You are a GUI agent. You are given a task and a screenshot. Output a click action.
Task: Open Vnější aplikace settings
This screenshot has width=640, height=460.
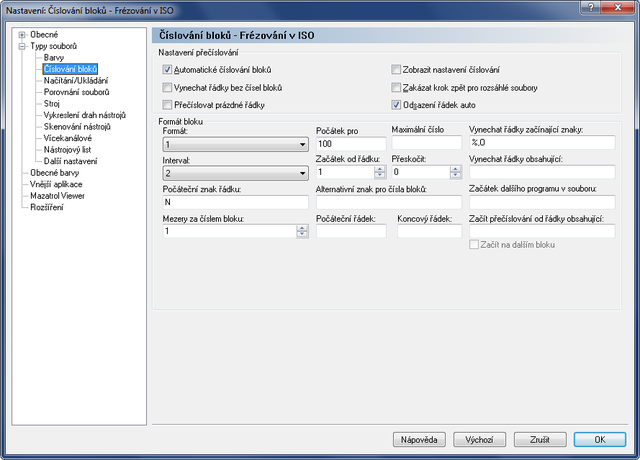coord(56,184)
